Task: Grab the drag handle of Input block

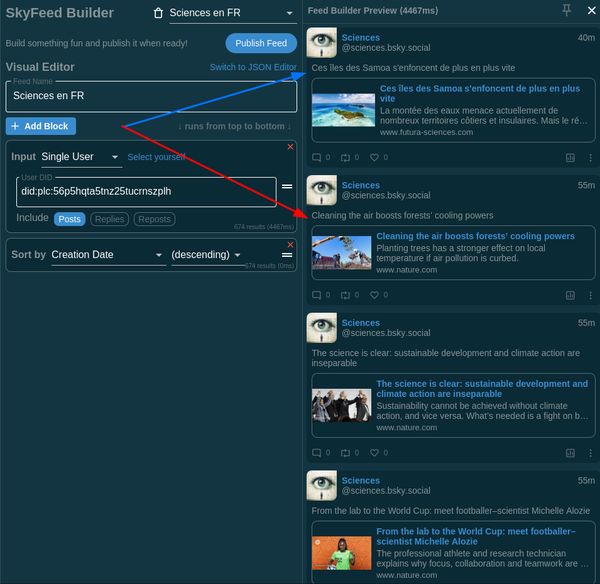Action: 287,186
